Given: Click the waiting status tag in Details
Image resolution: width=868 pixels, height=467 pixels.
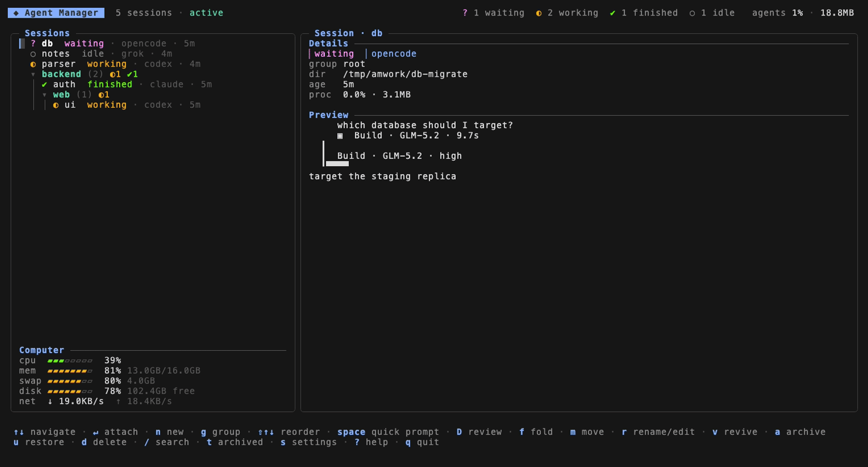Looking at the screenshot, I should tap(334, 54).
